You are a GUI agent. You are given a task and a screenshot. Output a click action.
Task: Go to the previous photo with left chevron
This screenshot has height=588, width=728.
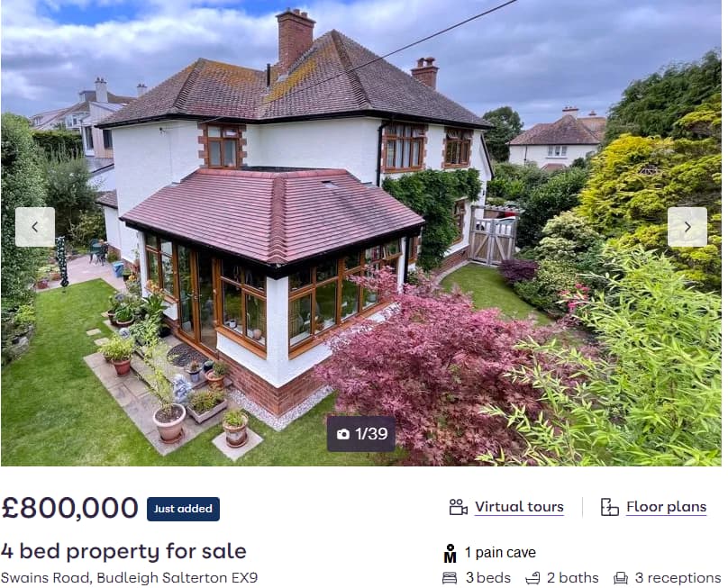[35, 227]
